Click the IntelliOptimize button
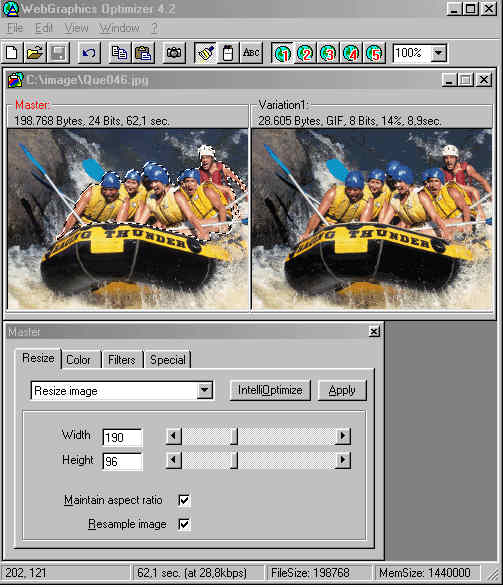 click(x=270, y=390)
